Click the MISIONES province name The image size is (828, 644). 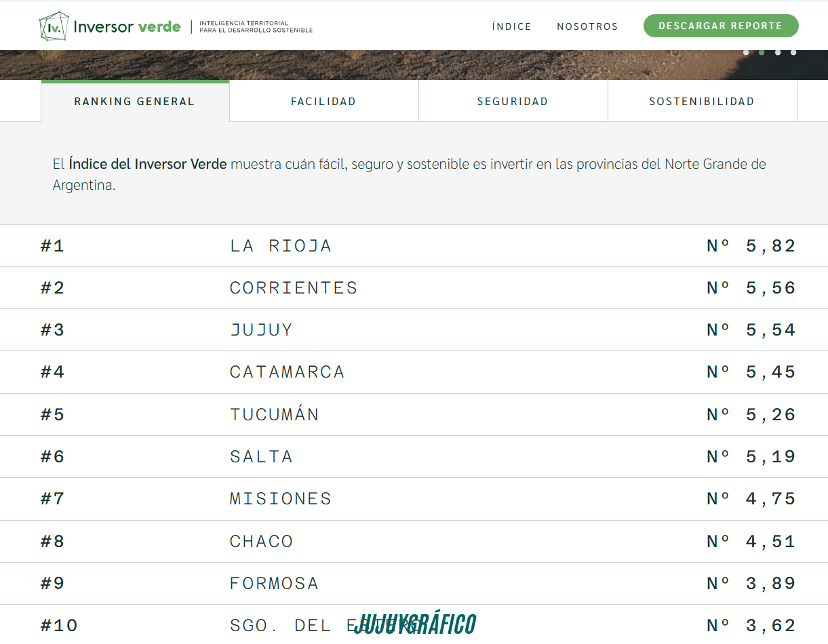[x=281, y=498]
